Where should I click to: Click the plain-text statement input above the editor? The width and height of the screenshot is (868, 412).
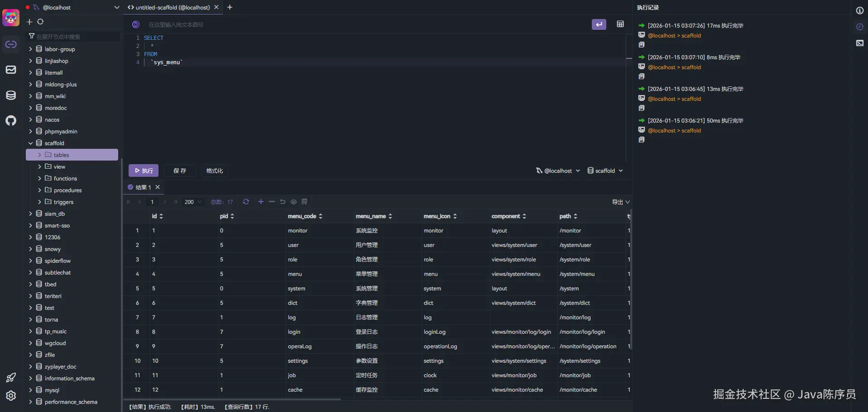[x=367, y=24]
